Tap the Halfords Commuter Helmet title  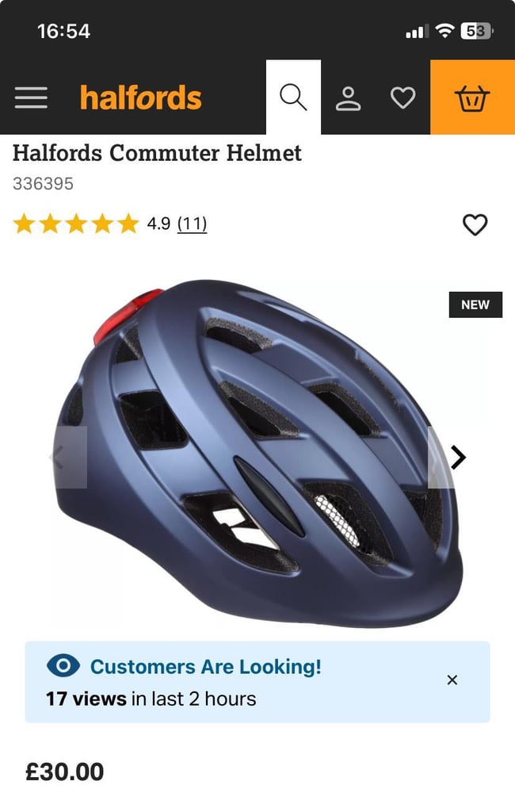157,153
